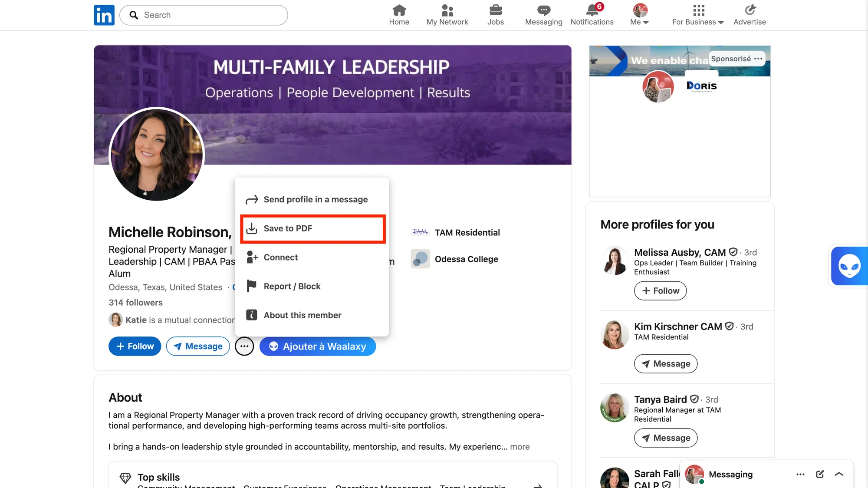Viewport: 868px width, 488px height.
Task: Open Odessa College school link
Action: pyautogui.click(x=467, y=259)
